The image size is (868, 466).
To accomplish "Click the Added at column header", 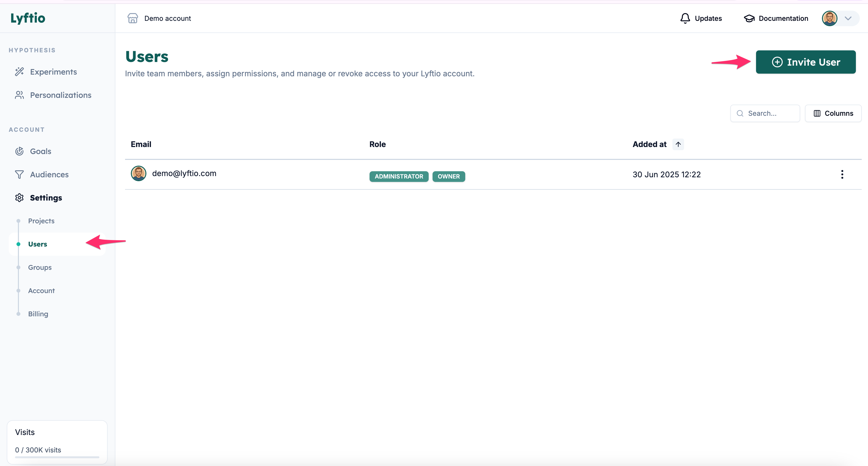I will (649, 144).
